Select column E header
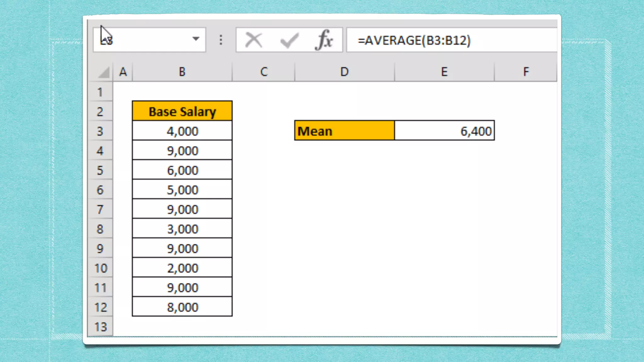644x362 pixels. click(444, 72)
